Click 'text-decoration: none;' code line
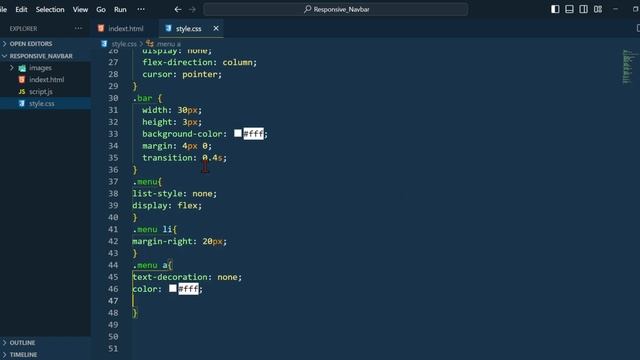 coord(187,277)
